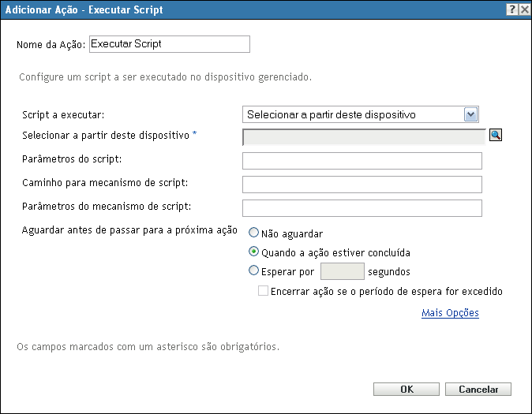532x414 pixels.
Task: Focus 'Caminho para mecanismo de script' field
Action: (362, 185)
